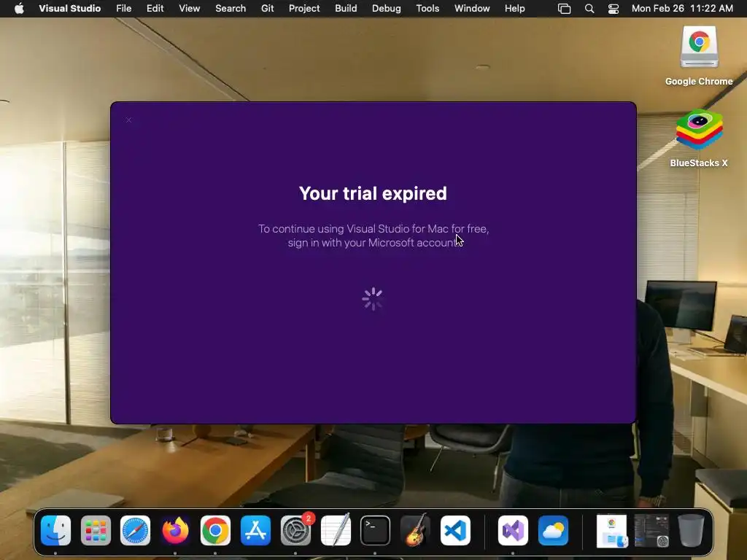The height and width of the screenshot is (560, 747).
Task: Open the cloud weather app in Dock
Action: tap(553, 530)
